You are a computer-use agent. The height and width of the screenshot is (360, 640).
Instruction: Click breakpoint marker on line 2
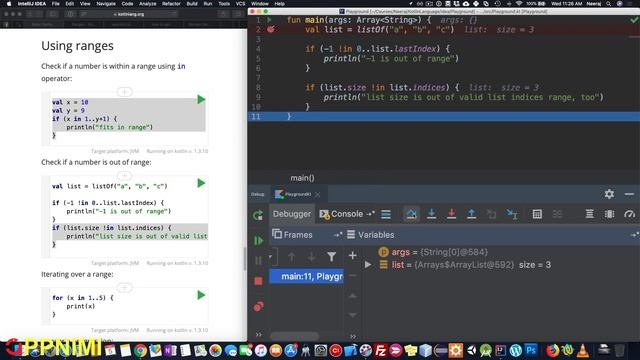271,29
